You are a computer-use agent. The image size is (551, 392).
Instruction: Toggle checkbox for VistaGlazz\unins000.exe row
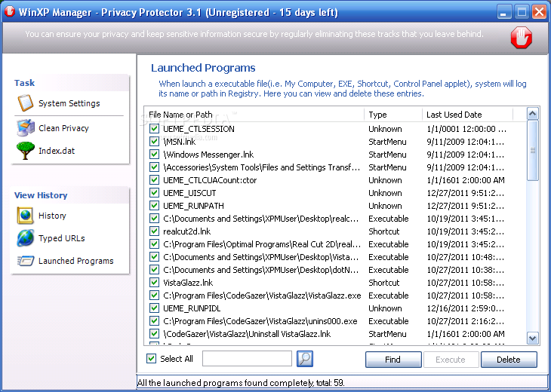tap(154, 320)
